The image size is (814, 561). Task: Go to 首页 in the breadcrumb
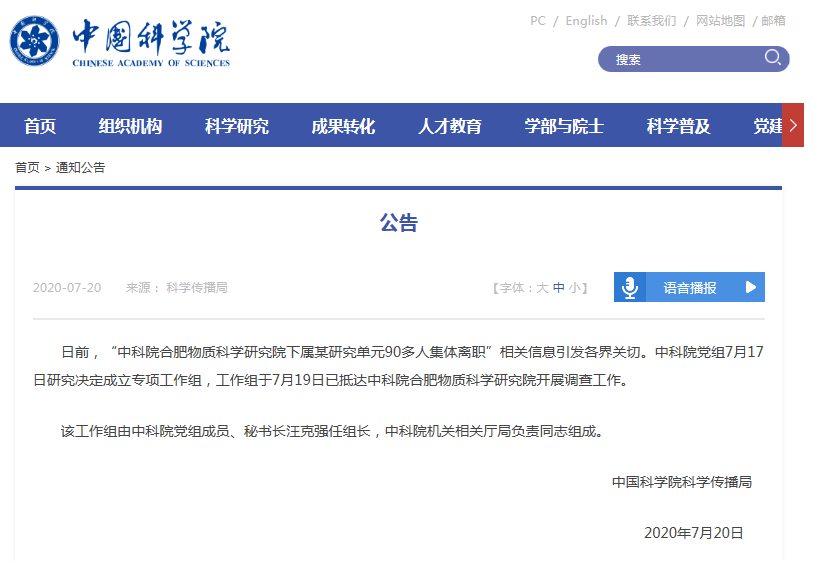(27, 168)
